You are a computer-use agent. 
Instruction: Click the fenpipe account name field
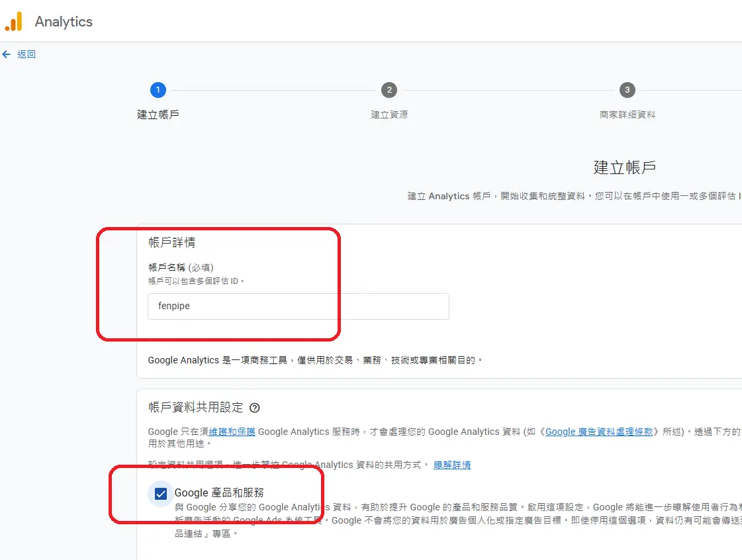(298, 306)
